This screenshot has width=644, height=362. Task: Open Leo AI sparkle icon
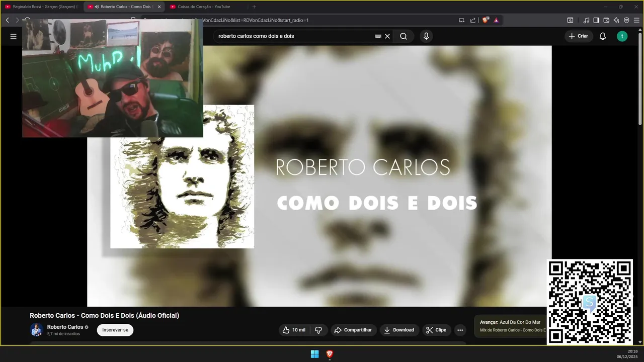[x=616, y=20]
